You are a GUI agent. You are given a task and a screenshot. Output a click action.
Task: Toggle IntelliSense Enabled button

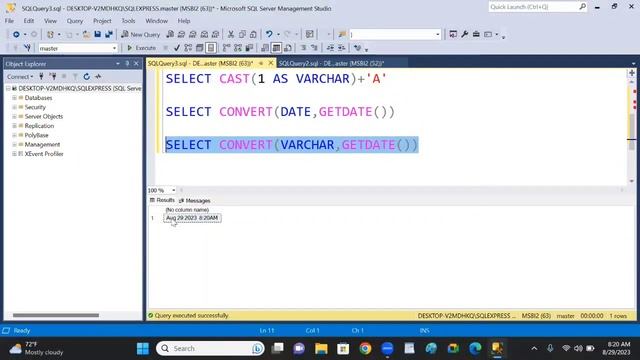[211, 48]
